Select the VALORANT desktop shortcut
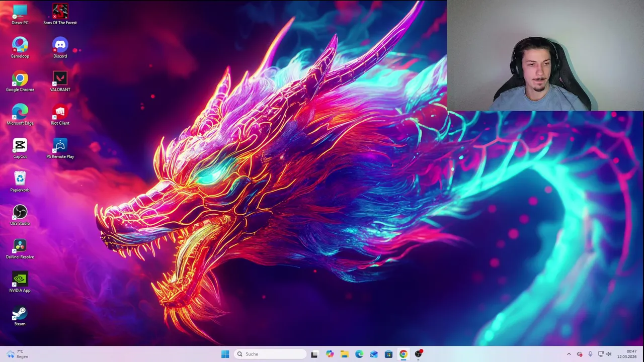This screenshot has width=644, height=362. pos(60,81)
